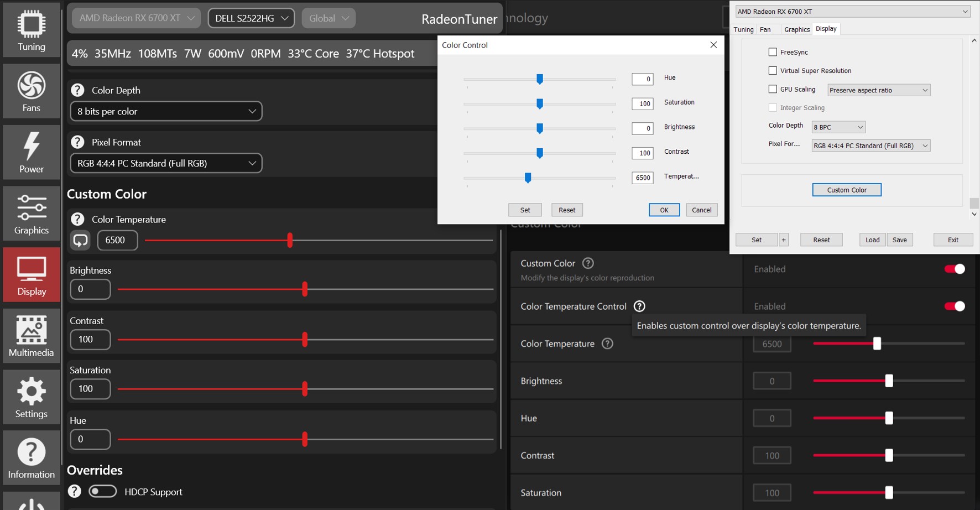Click the help icon beside RadeonTuner Color Temperature

(x=78, y=219)
